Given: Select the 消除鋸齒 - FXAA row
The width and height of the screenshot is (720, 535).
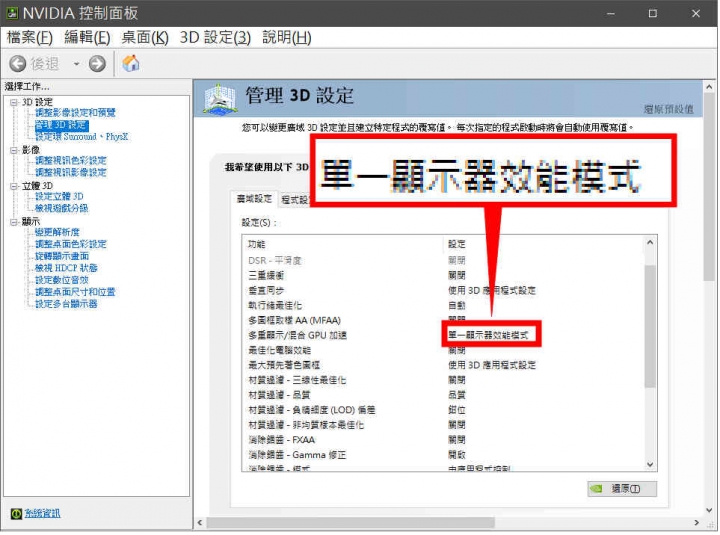Looking at the screenshot, I should [x=443, y=440].
